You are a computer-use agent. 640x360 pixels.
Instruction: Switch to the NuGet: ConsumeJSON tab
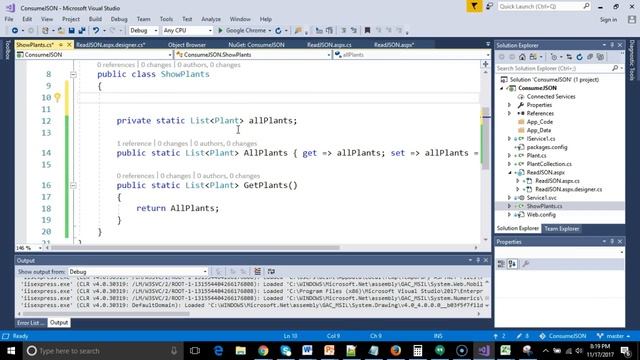(x=256, y=45)
